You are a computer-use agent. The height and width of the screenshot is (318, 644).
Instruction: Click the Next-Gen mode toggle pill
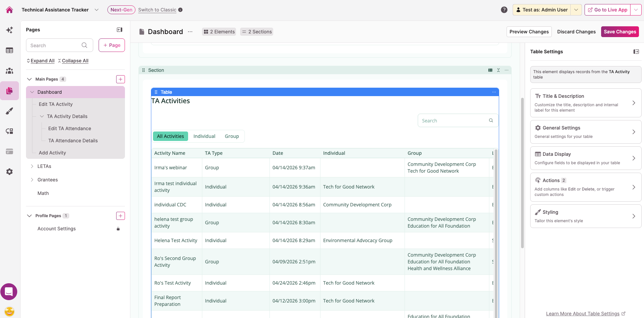pyautogui.click(x=121, y=10)
